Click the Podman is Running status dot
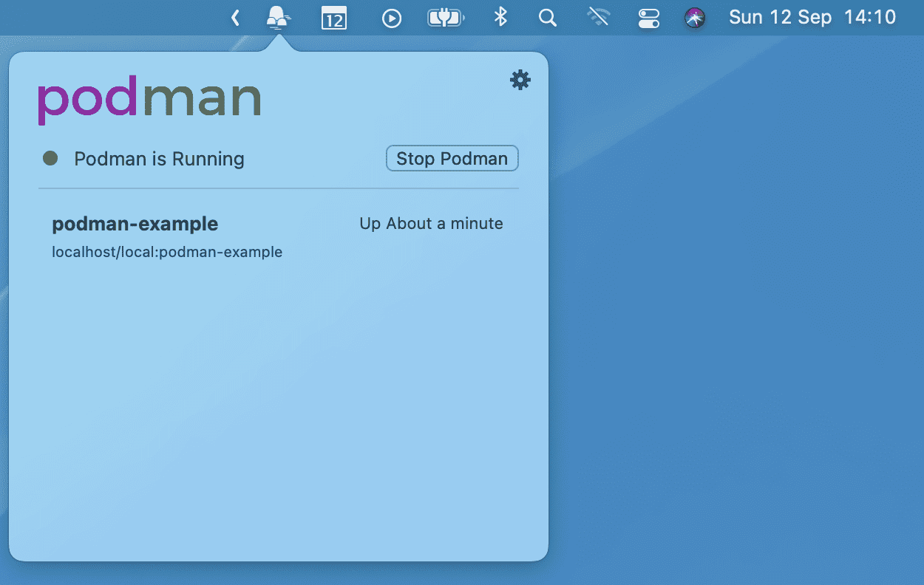This screenshot has width=924, height=585. point(50,158)
